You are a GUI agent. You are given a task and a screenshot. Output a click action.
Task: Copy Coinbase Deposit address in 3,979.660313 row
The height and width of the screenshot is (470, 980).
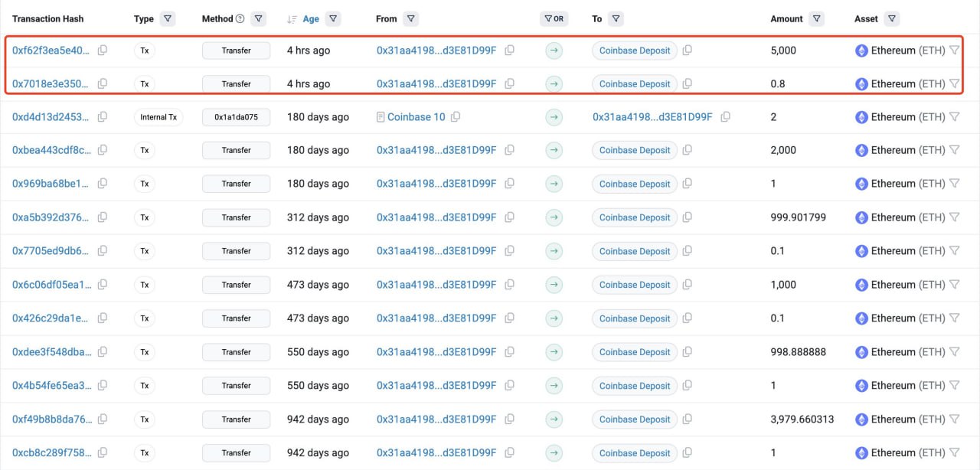687,419
